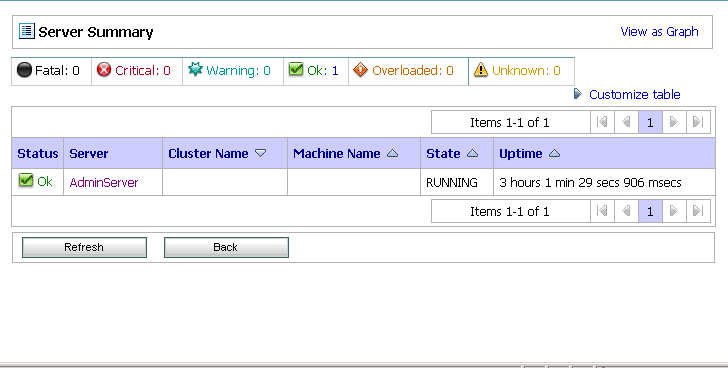This screenshot has width=728, height=368.
Task: Go to last page in bottom pager
Action: click(698, 211)
